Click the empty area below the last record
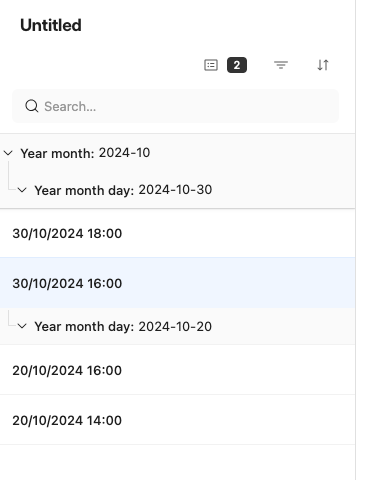The width and height of the screenshot is (365, 480). pyautogui.click(x=177, y=462)
